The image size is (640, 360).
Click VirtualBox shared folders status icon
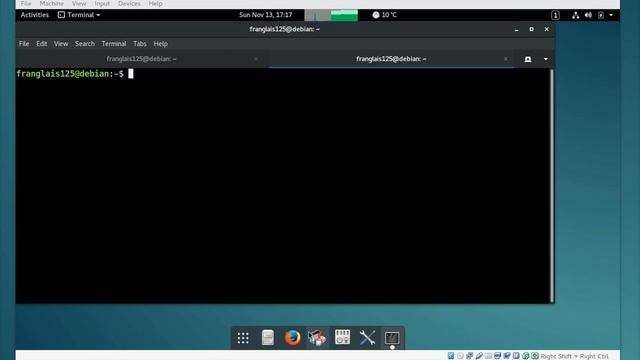pyautogui.click(x=488, y=356)
